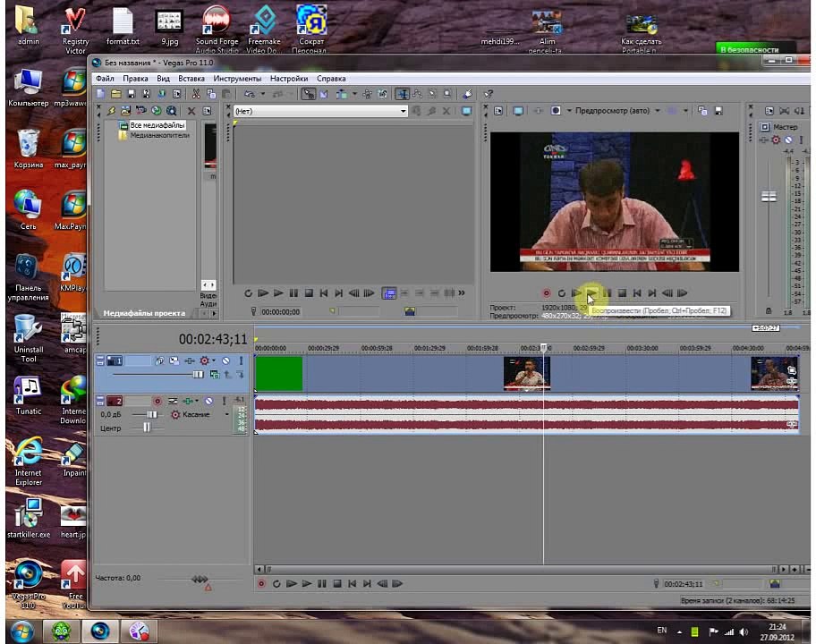This screenshot has height=644, width=816.
Task: Create a new project from the toolbar
Action: 100,94
